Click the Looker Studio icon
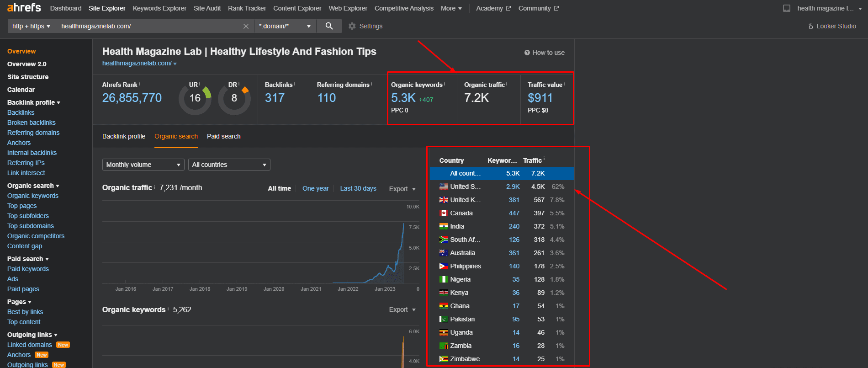868x368 pixels. click(810, 27)
